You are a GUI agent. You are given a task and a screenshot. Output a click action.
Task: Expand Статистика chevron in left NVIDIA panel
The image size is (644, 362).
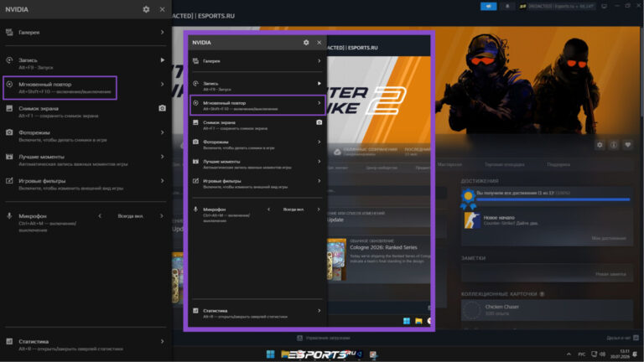tap(162, 342)
